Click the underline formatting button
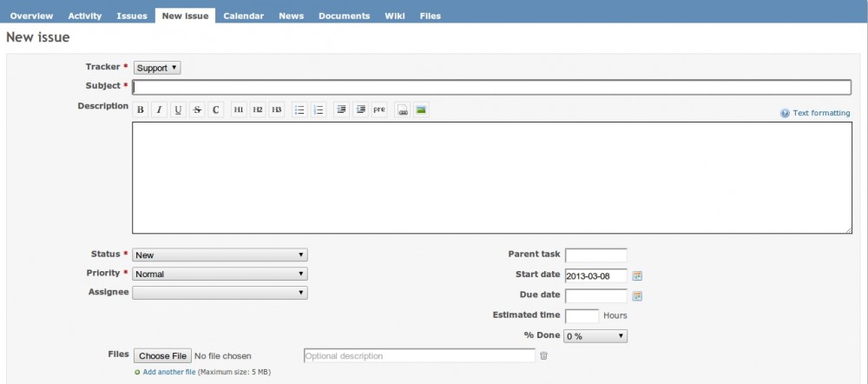 (x=178, y=110)
